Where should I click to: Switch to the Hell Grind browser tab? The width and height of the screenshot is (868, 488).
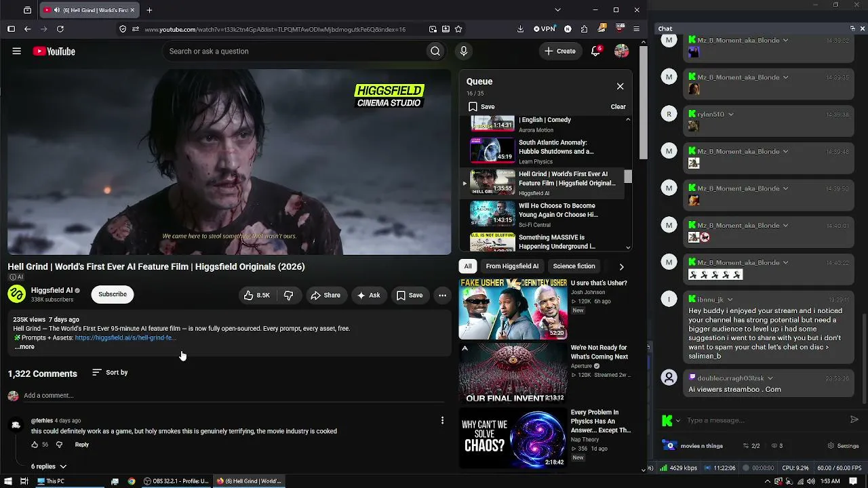click(89, 10)
